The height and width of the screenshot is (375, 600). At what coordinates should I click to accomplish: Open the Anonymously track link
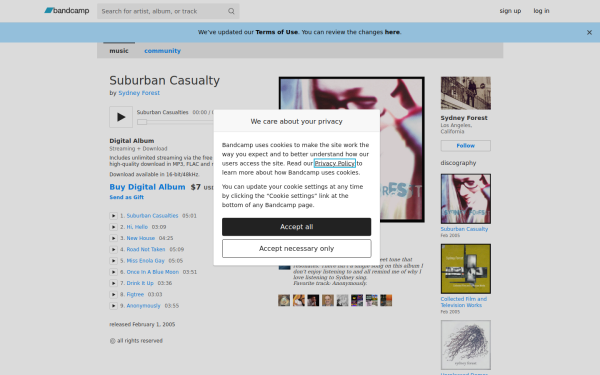click(x=143, y=306)
